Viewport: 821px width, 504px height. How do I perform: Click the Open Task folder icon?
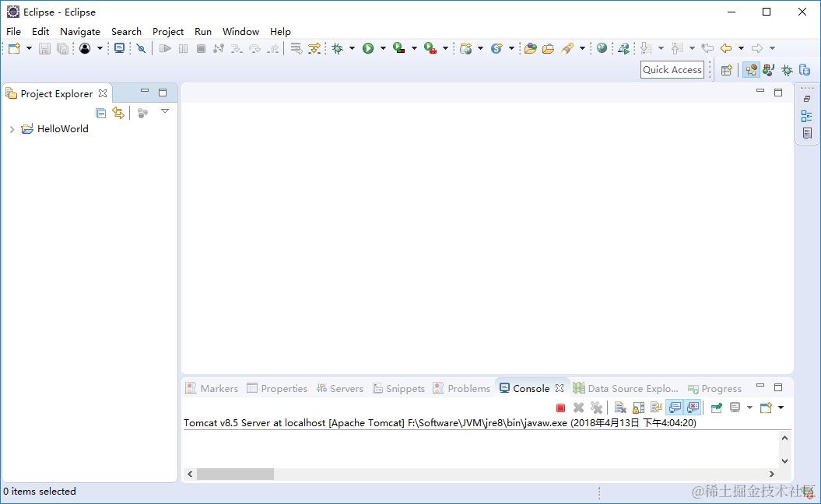(548, 49)
